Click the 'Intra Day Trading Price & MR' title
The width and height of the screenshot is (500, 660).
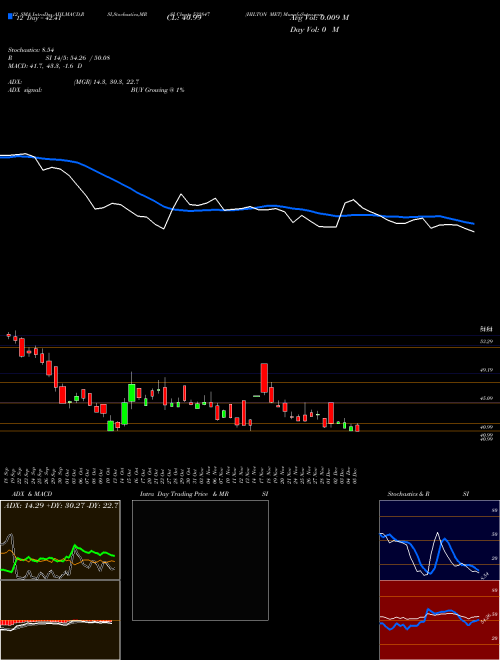184,494
